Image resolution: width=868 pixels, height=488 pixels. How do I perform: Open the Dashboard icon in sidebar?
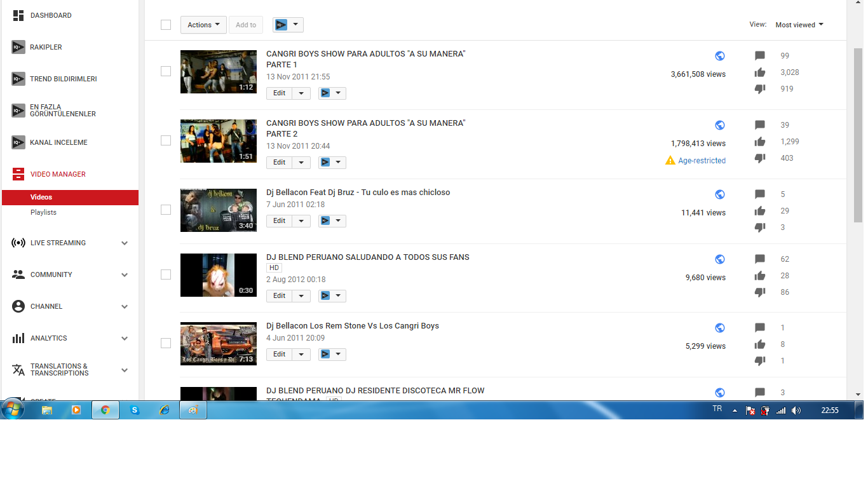[18, 15]
